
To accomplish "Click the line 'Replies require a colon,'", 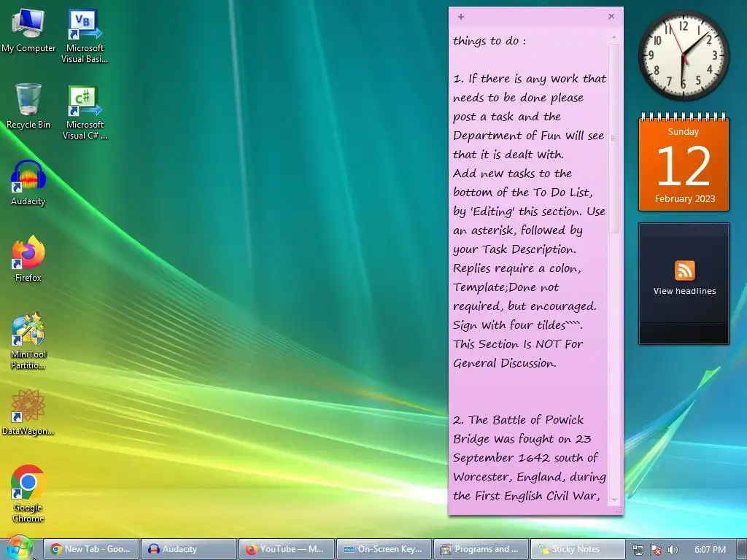I will click(517, 268).
